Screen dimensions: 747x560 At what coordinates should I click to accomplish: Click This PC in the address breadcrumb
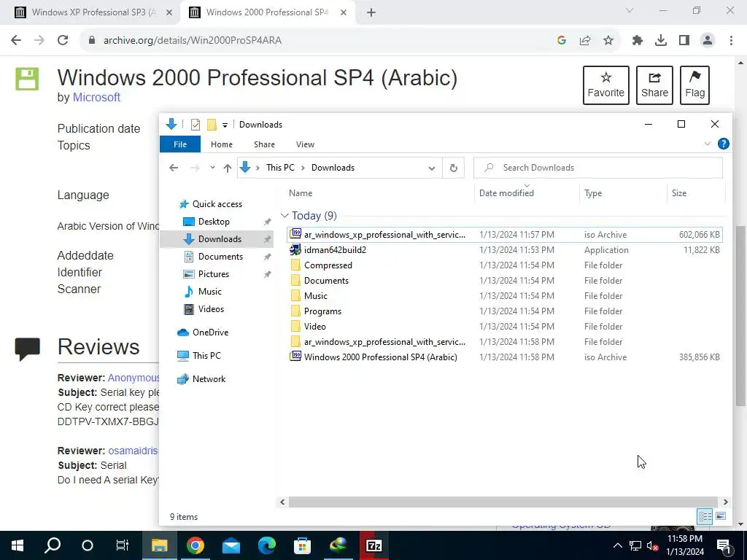(x=280, y=168)
